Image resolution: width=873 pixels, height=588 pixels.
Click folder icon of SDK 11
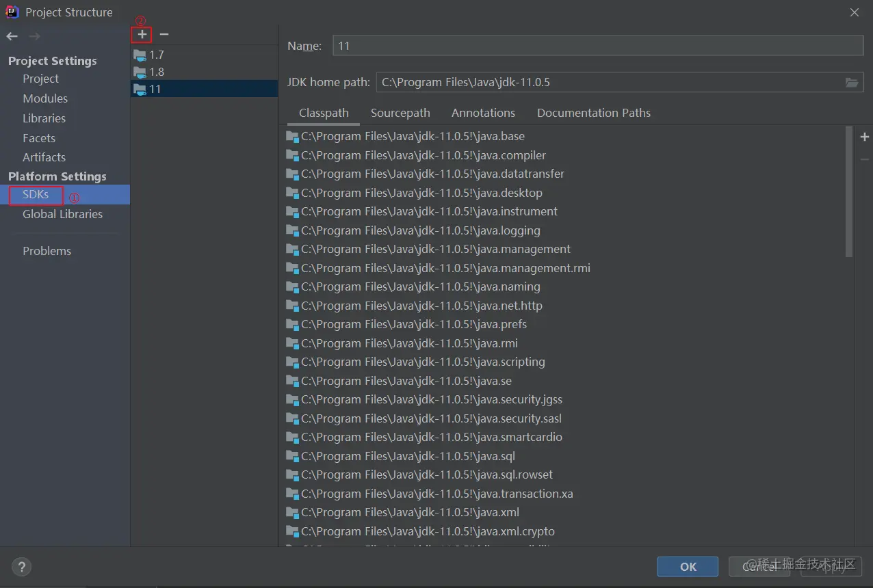pyautogui.click(x=140, y=90)
